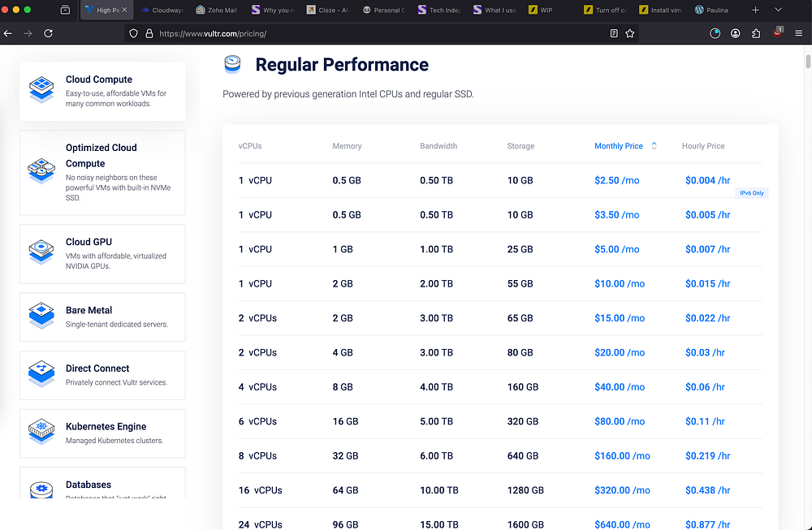Click the $20.00 /mo price
Viewport: 812px width, 530px height.
(620, 352)
